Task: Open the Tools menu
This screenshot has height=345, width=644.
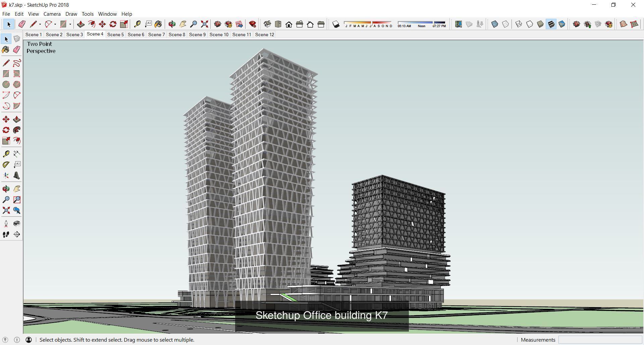Action: pyautogui.click(x=88, y=14)
